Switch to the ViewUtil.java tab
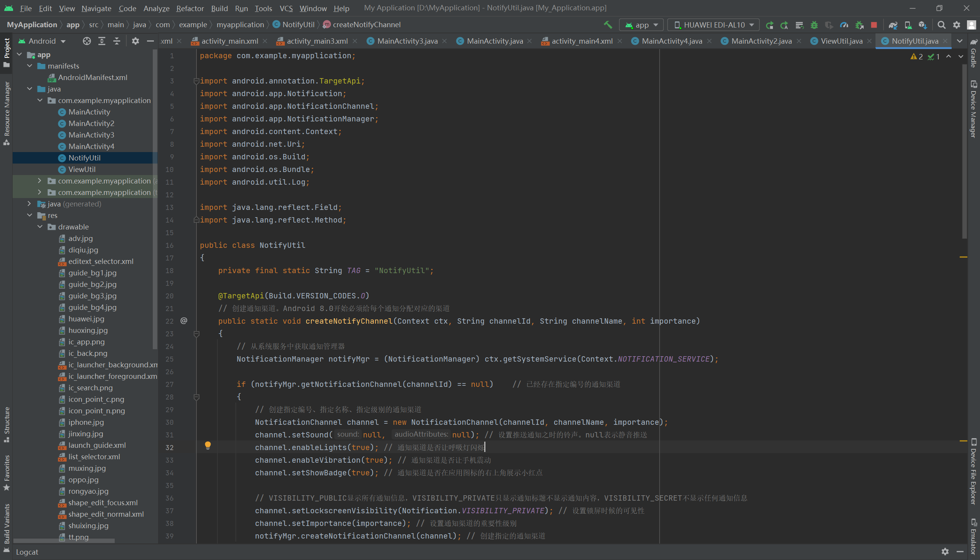Image resolution: width=980 pixels, height=560 pixels. point(841,41)
